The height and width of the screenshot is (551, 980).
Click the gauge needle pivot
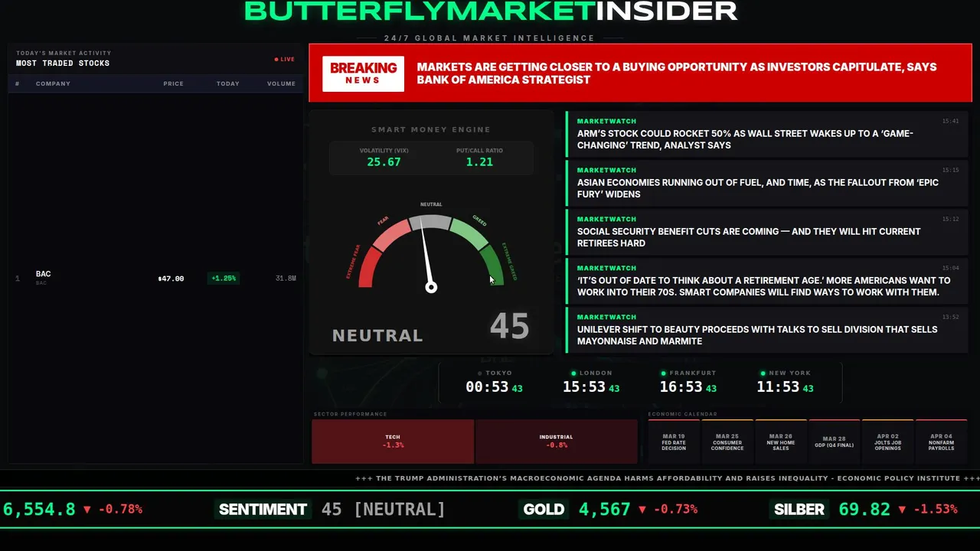point(431,287)
